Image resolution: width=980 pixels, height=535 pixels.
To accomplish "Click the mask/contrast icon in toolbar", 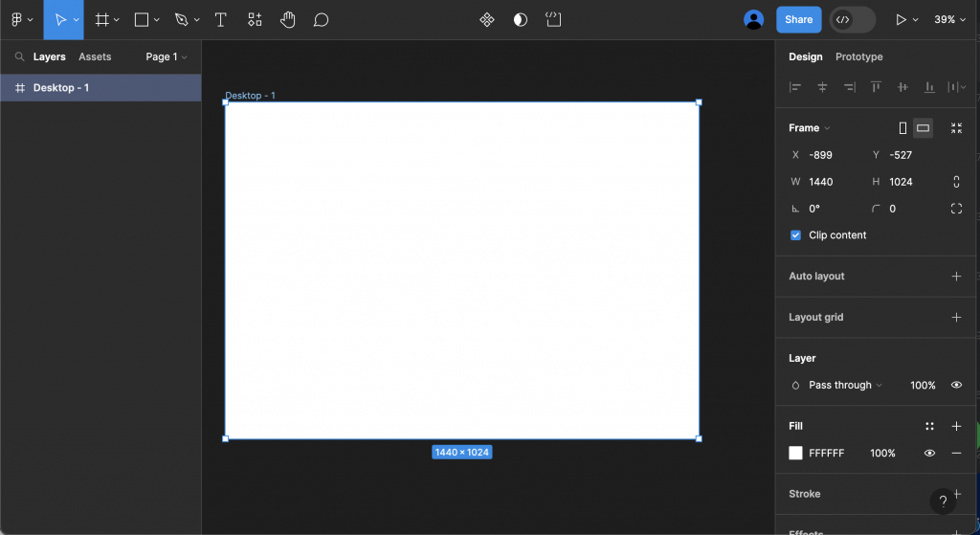I will point(520,20).
